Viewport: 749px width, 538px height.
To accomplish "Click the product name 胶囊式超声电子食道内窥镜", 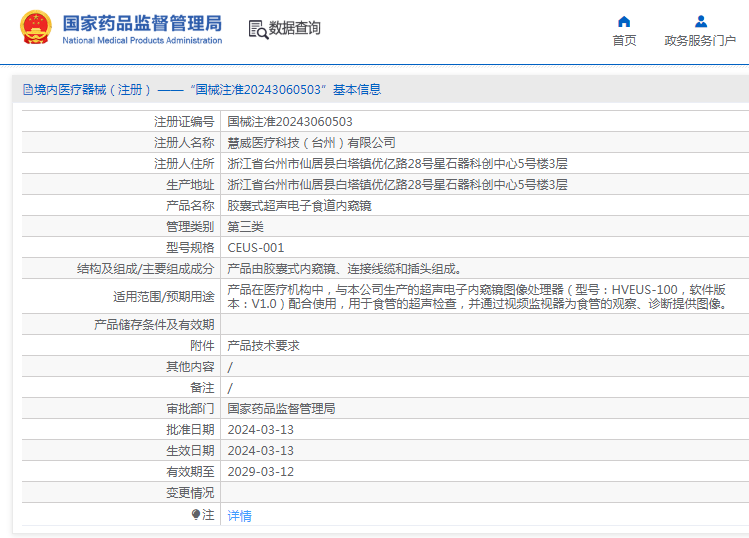I will tap(299, 206).
